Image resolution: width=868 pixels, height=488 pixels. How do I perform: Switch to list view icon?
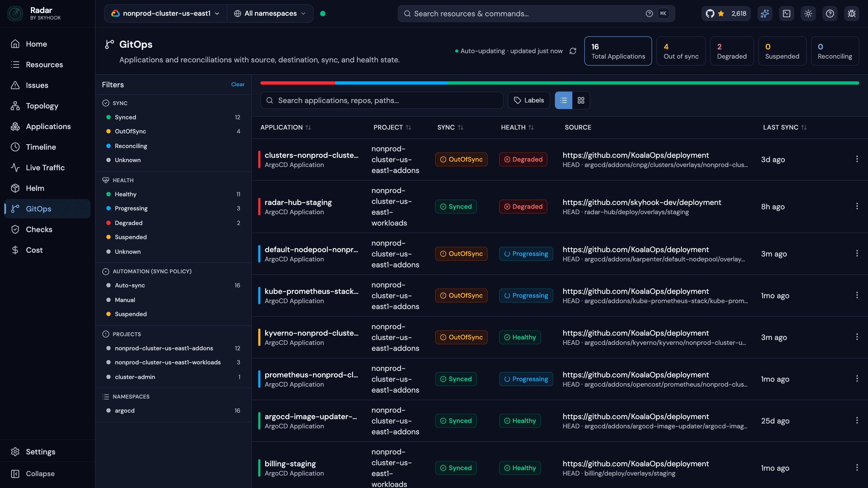click(563, 100)
